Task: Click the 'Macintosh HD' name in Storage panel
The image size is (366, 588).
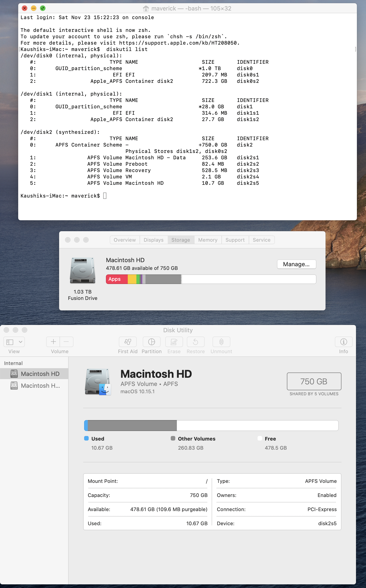Action: 125,260
